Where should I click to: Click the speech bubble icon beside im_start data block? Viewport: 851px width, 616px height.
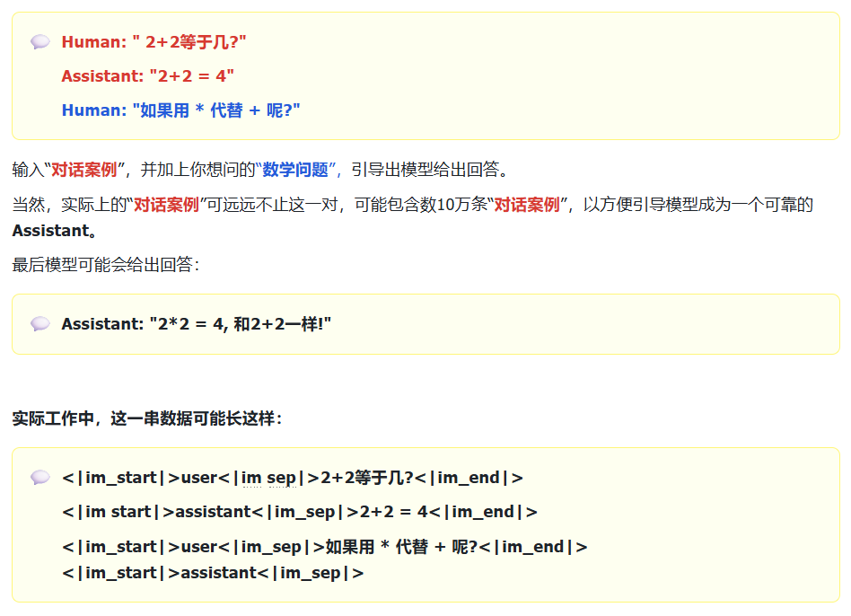(40, 478)
